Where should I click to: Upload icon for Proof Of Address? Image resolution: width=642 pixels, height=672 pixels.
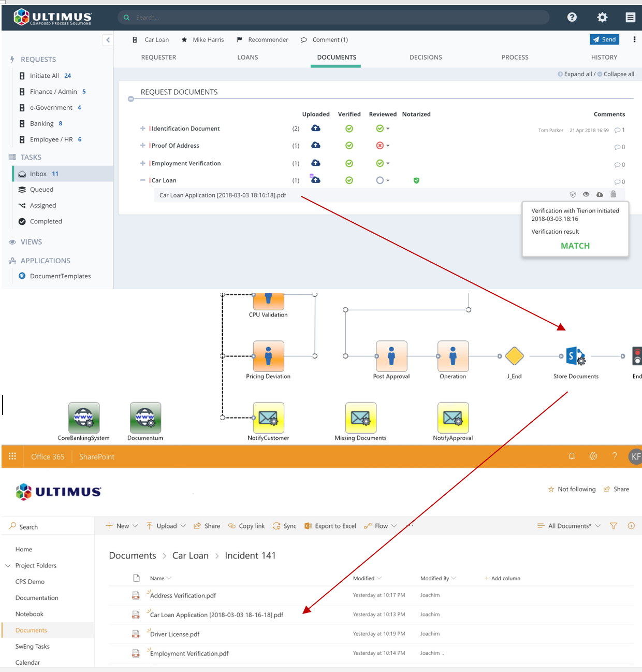(x=315, y=145)
